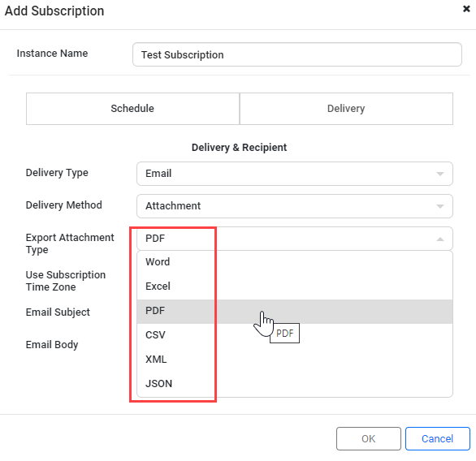Viewport: 476px width, 461px height.
Task: Open the Delivery Type dropdown
Action: [295, 174]
